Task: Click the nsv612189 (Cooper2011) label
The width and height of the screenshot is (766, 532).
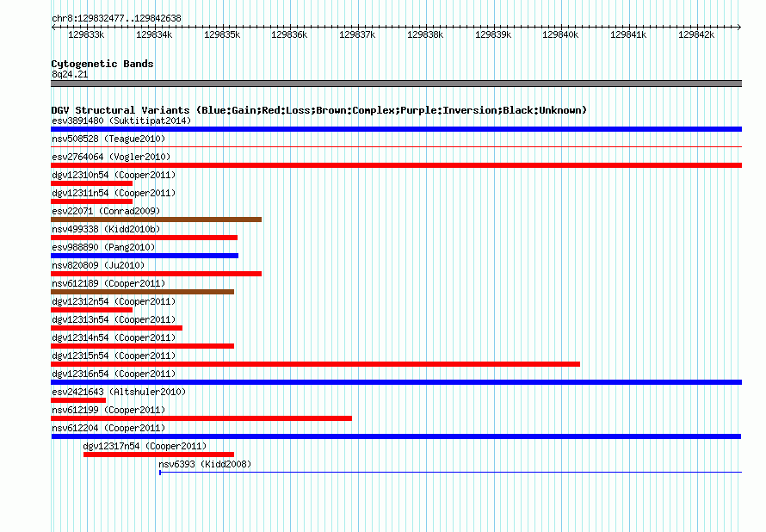Action: pyautogui.click(x=108, y=283)
